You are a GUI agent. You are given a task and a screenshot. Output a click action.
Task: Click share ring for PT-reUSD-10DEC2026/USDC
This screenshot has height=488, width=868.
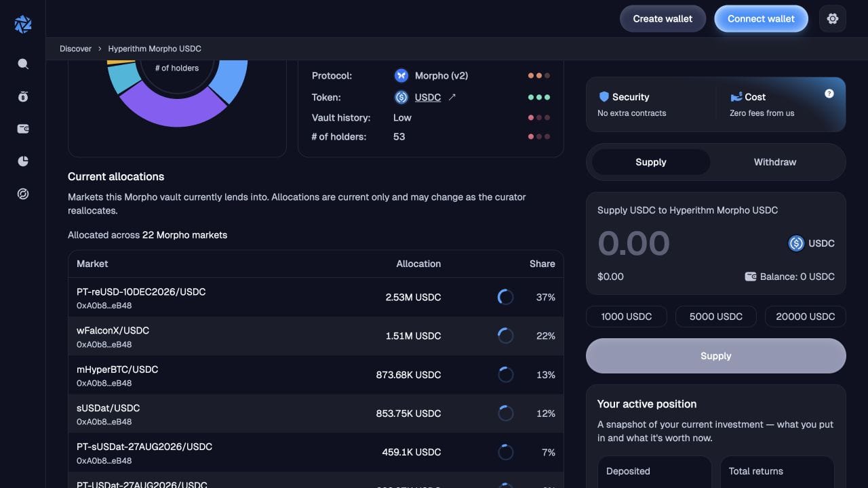tap(505, 297)
